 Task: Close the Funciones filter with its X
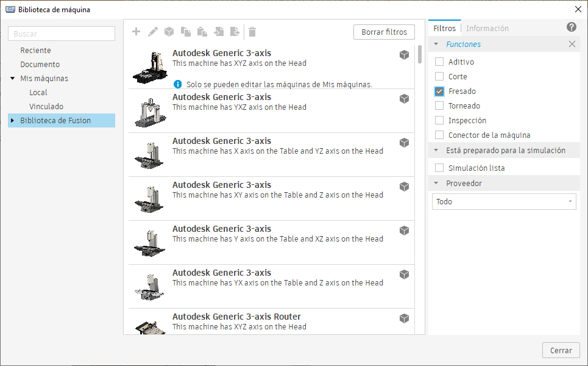[572, 44]
